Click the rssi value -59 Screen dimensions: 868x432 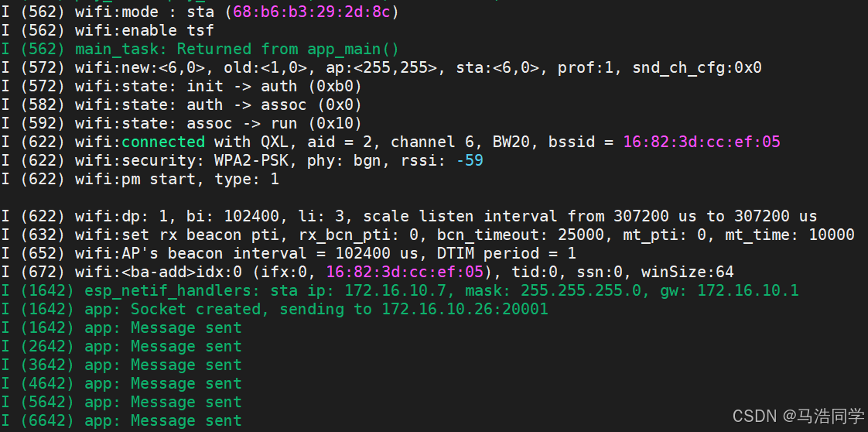pyautogui.click(x=470, y=160)
